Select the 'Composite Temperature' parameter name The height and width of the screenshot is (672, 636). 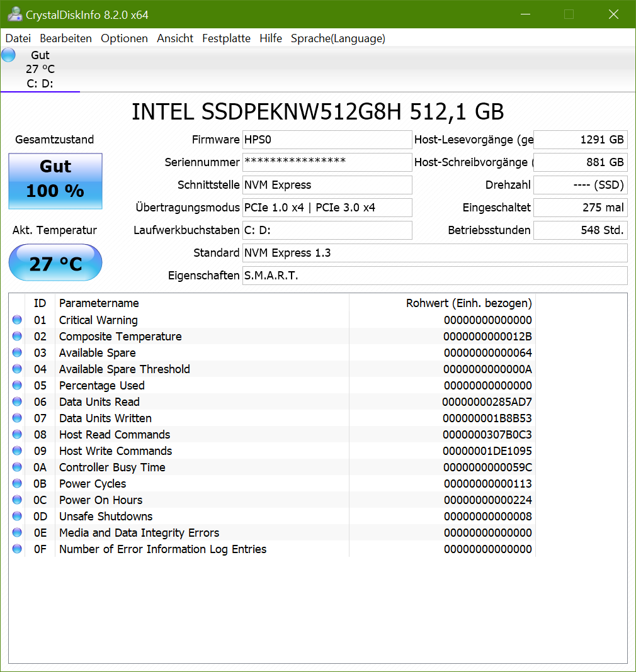pyautogui.click(x=120, y=337)
